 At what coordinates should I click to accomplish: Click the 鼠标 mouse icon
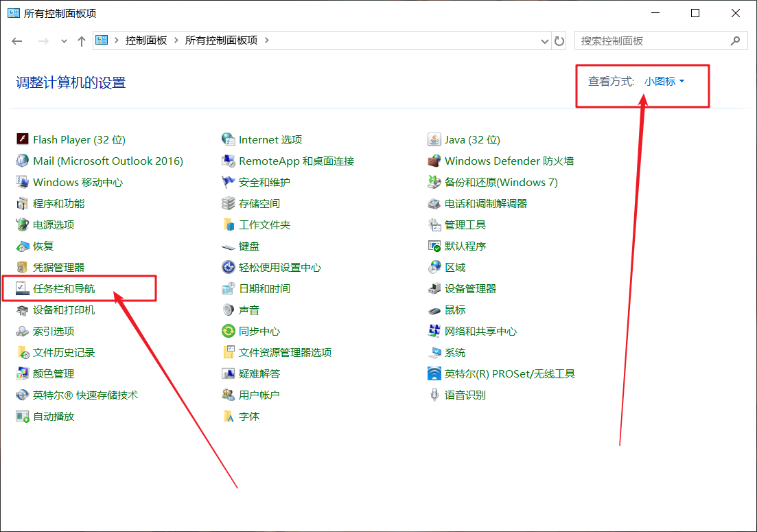[x=434, y=310]
